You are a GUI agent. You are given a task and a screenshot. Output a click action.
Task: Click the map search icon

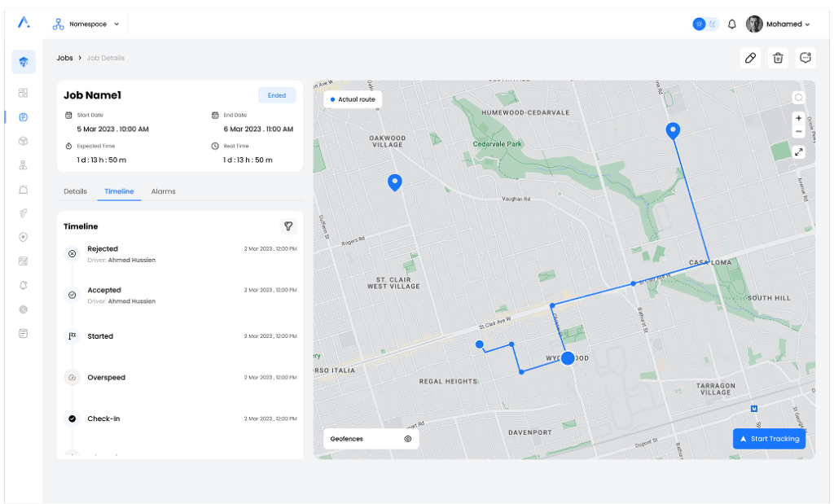[798, 98]
